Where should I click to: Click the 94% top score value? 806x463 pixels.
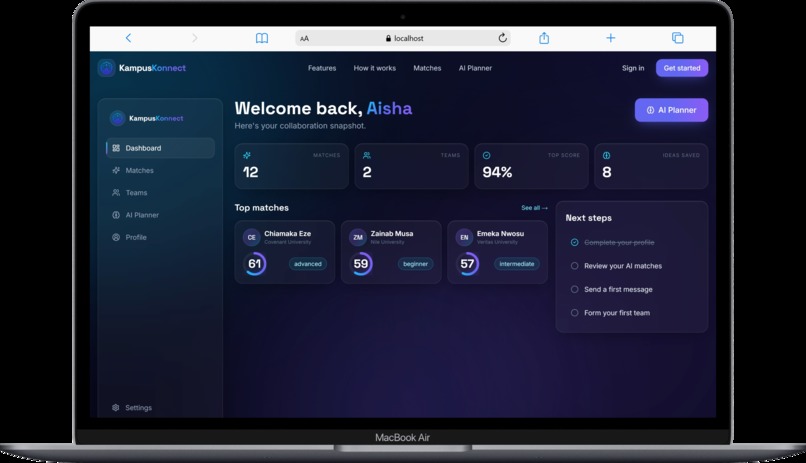497,172
